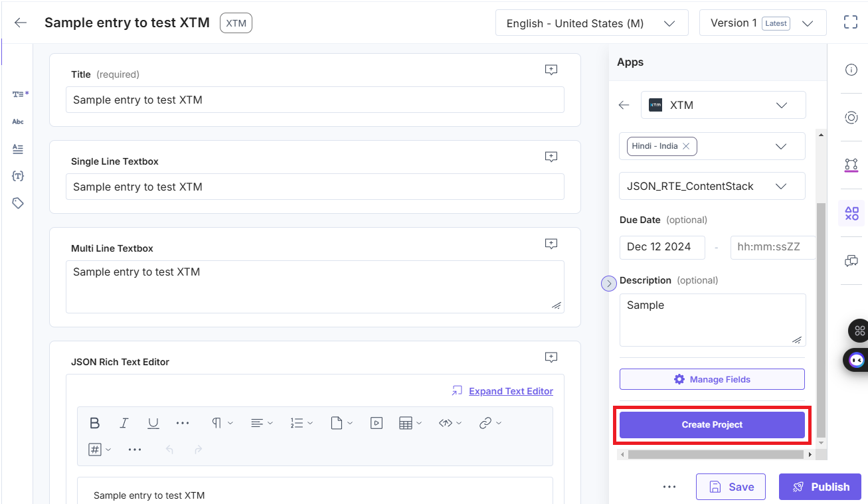Open the JSON_RTE_ContentStack template dropdown
Viewport: 868px width, 504px height.
coord(712,186)
